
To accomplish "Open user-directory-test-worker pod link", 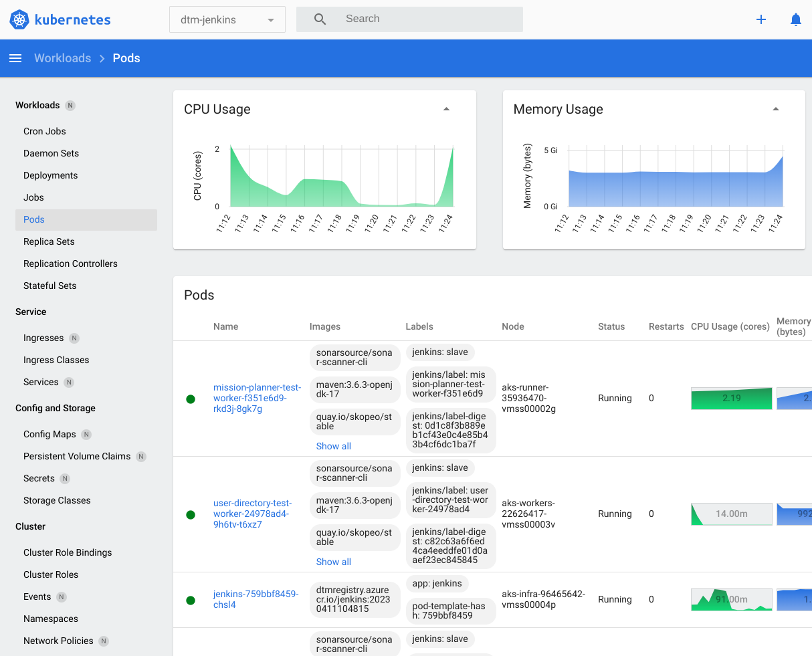I will (253, 514).
